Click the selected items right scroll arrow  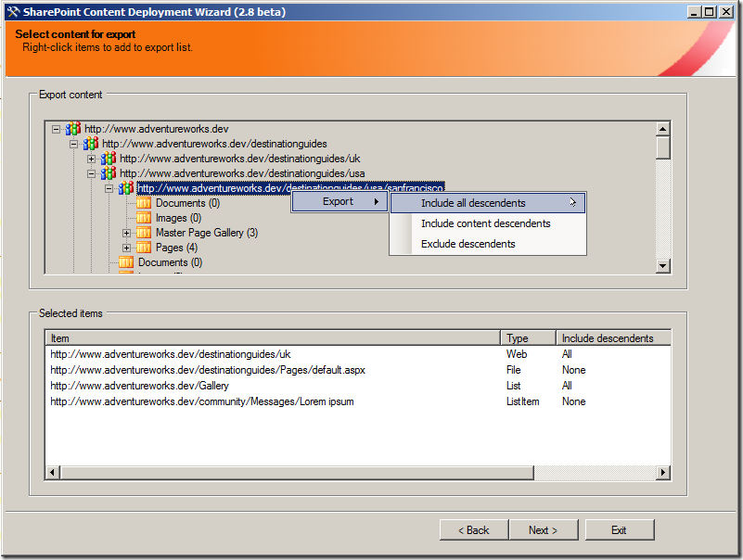[663, 472]
